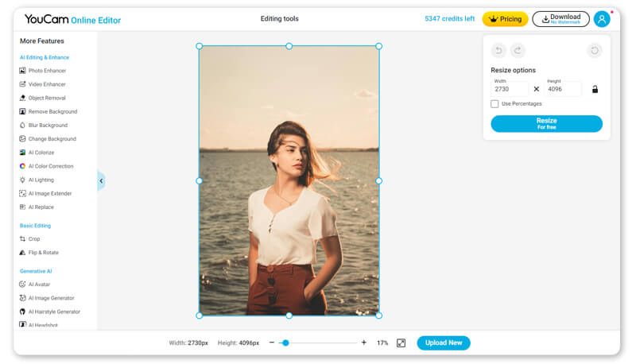Click the bottom-right image resize handle
This screenshot has width=636, height=364.
pos(378,316)
